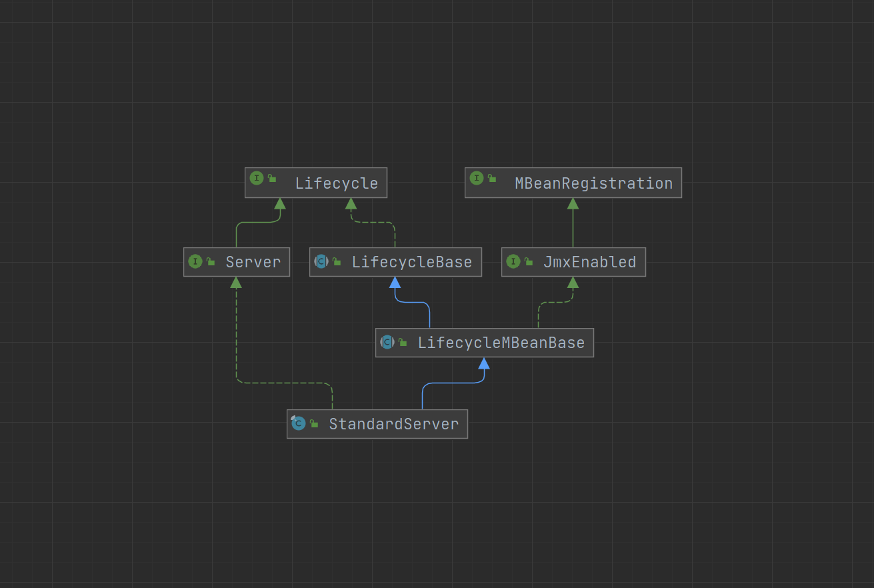Click the green lock icon on StandardServer
The width and height of the screenshot is (874, 588).
click(x=314, y=423)
